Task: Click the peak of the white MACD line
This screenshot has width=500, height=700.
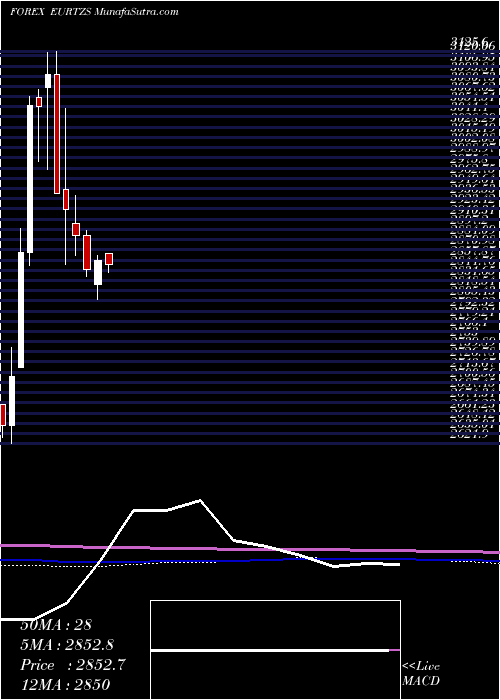Action: pyautogui.click(x=200, y=500)
